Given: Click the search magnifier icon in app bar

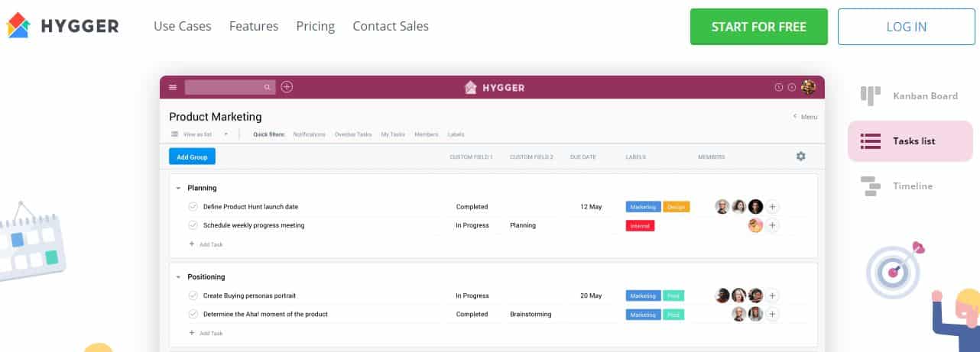Looking at the screenshot, I should coord(267,87).
